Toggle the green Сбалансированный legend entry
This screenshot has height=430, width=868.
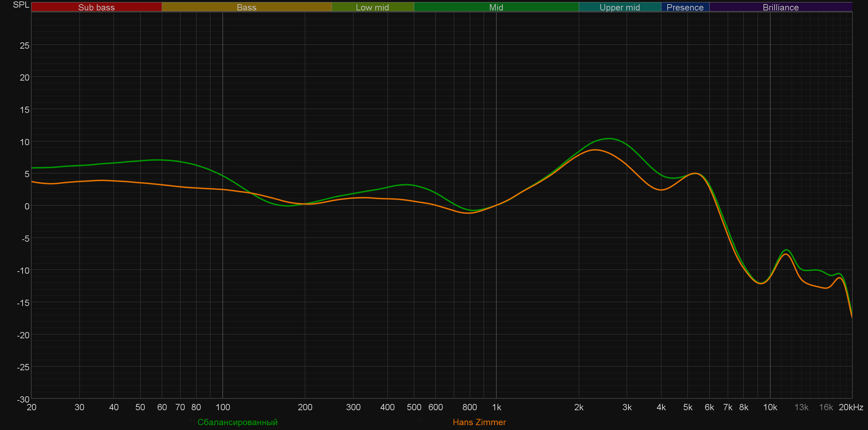coord(237,422)
